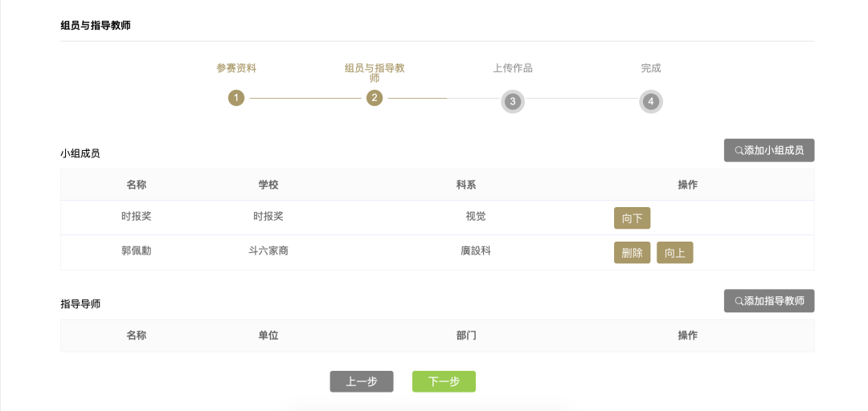Click name cell 郭佩勳
Viewport: 868px width, 411px height.
[x=136, y=251]
